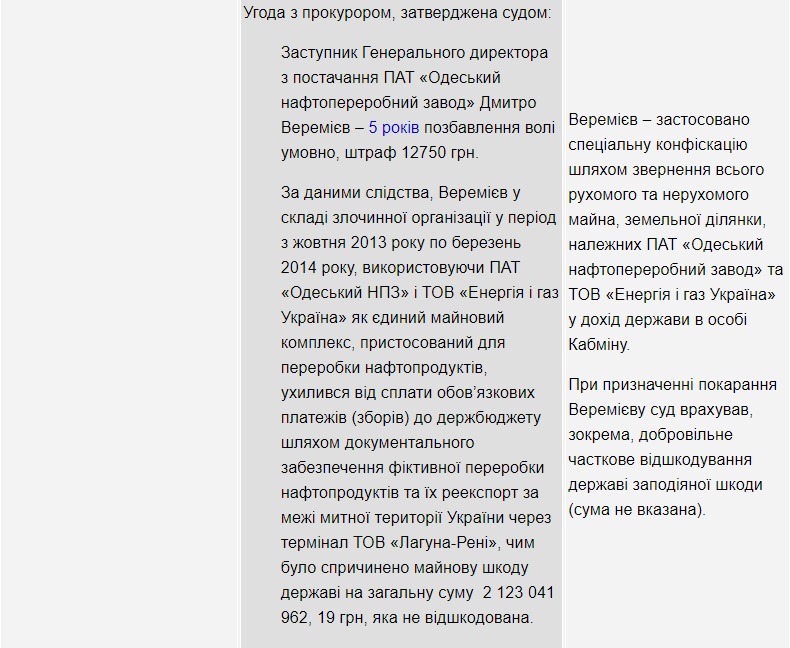The image size is (790, 648).
Task: Click the heading "Угода з прокурором, затверджена судом:"
Action: [x=402, y=11]
